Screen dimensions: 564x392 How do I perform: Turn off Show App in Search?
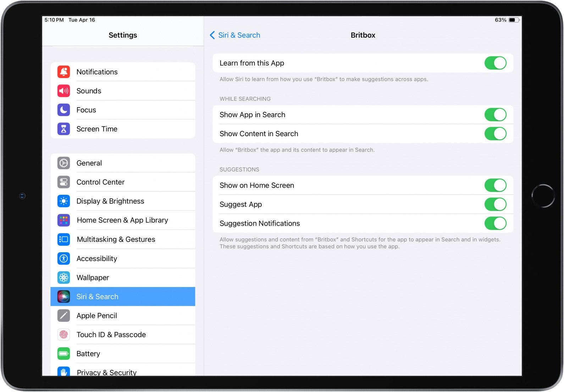(x=495, y=115)
